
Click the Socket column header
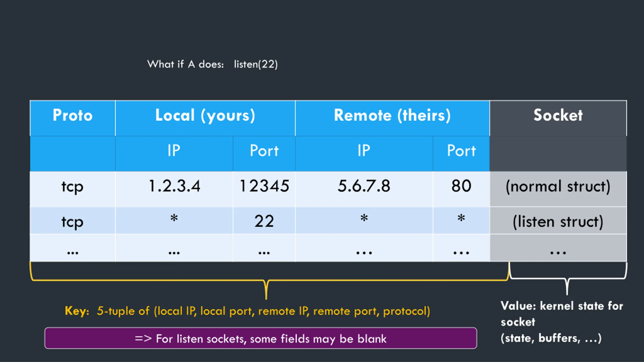558,118
